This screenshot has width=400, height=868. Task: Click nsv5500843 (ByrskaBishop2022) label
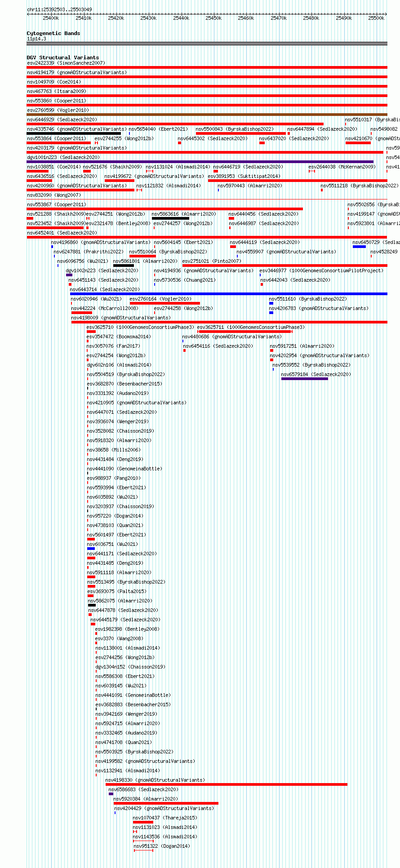click(x=235, y=129)
